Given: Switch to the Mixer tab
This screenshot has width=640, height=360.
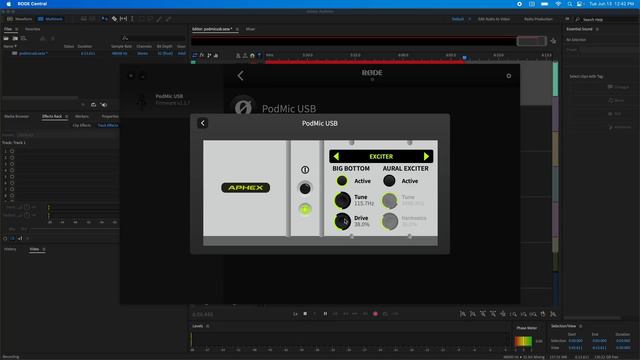Looking at the screenshot, I should tap(250, 29).
